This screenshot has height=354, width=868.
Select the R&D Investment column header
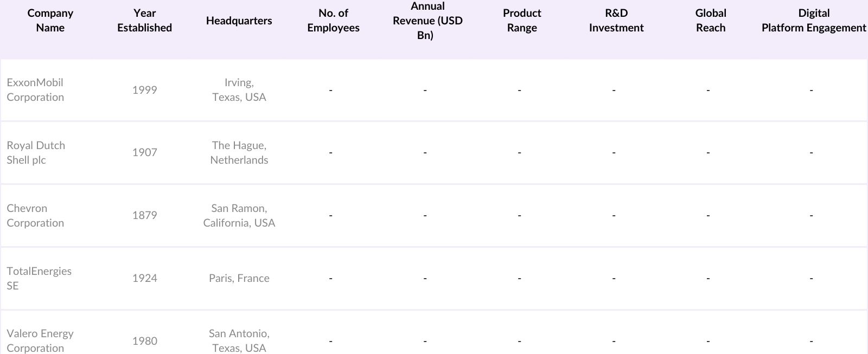[616, 21]
